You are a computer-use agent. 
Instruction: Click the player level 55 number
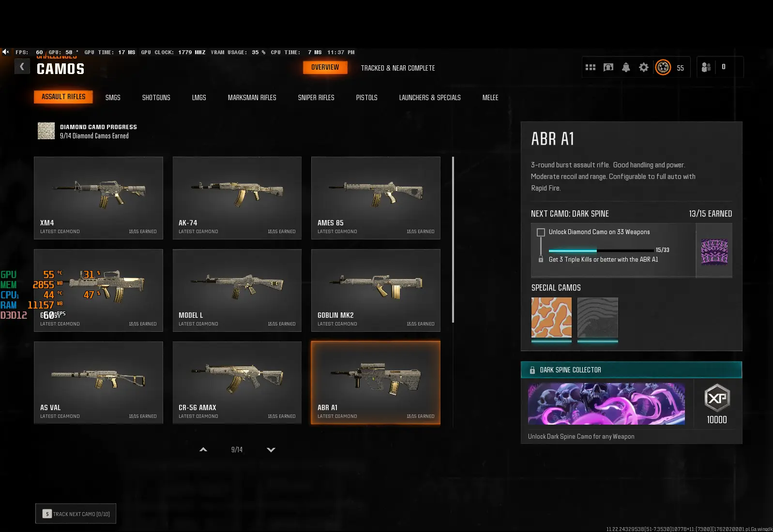pos(681,68)
